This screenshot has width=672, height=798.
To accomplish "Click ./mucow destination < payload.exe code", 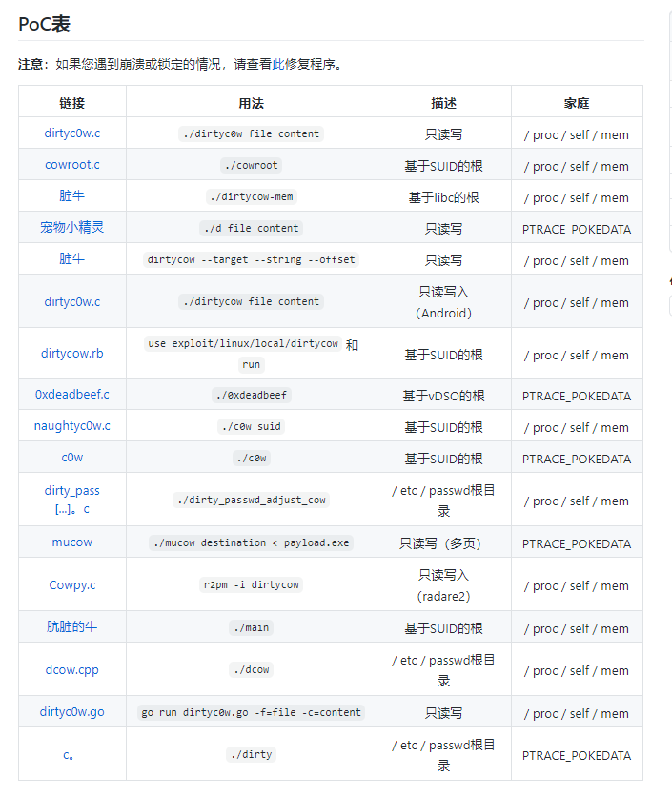I will [252, 543].
